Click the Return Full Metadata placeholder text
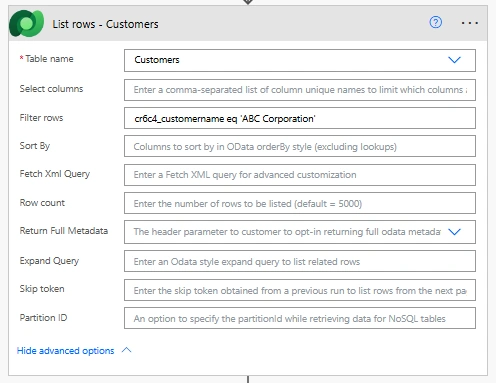The image size is (496, 383). coord(287,232)
